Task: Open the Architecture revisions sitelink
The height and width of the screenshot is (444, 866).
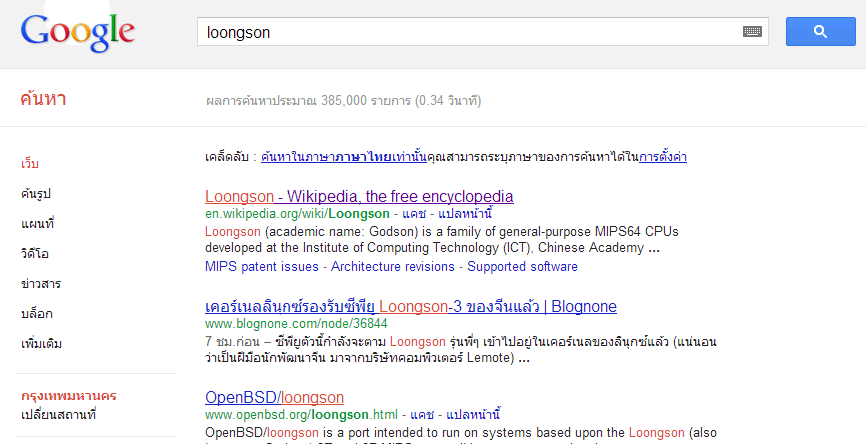Action: 393,266
